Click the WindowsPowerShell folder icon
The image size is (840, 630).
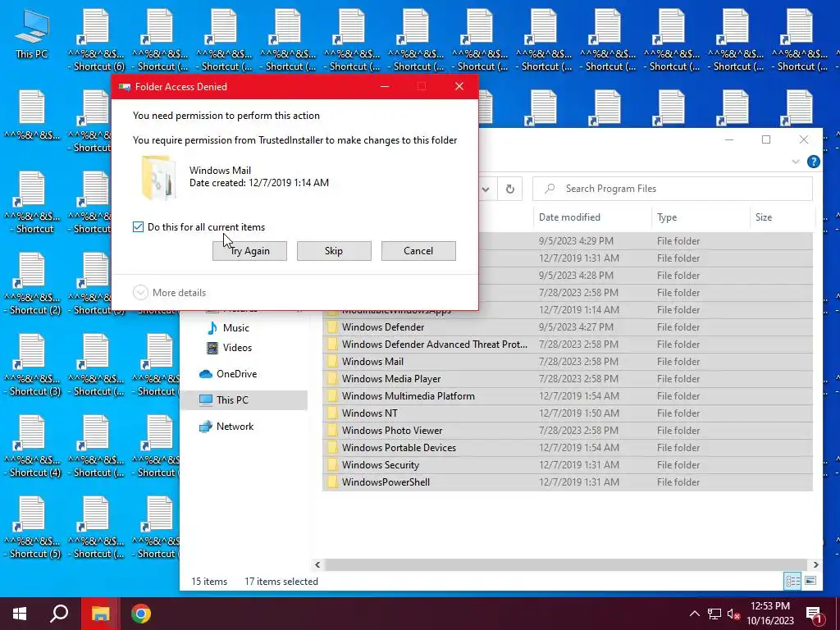[x=332, y=482]
